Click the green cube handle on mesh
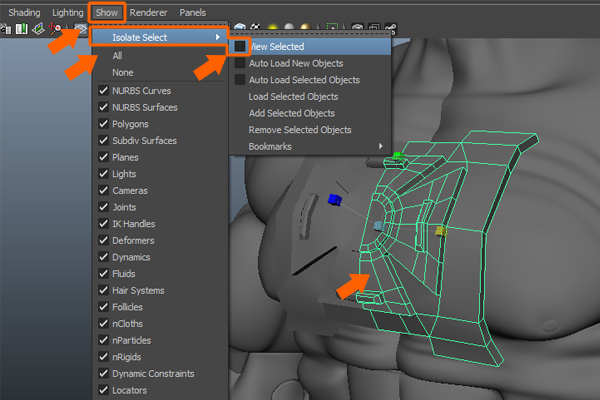 coord(397,156)
